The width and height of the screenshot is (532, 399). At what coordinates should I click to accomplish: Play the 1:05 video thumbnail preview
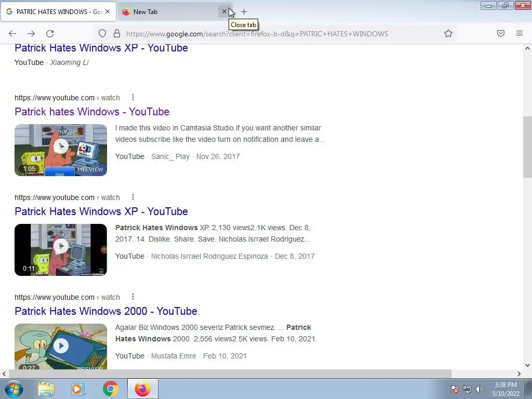click(61, 150)
